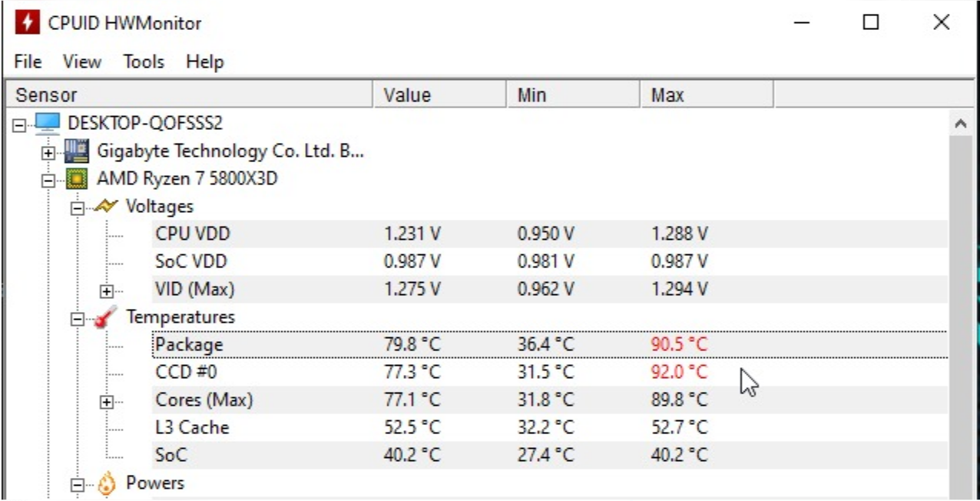Select the AMD Ryzen 7 5800X3D row
The width and height of the screenshot is (980, 501).
coord(187,179)
